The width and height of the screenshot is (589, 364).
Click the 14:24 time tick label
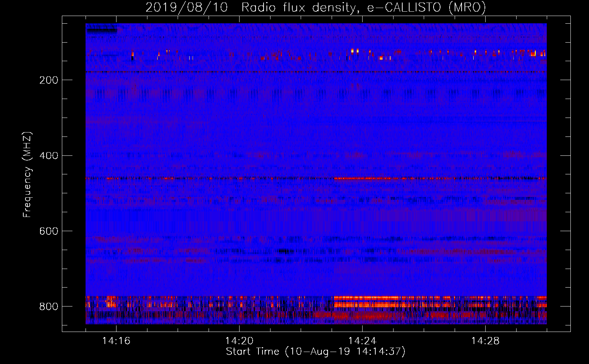pos(362,341)
